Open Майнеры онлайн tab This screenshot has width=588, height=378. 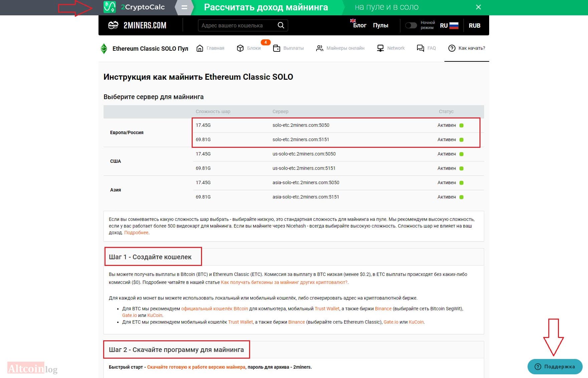340,48
